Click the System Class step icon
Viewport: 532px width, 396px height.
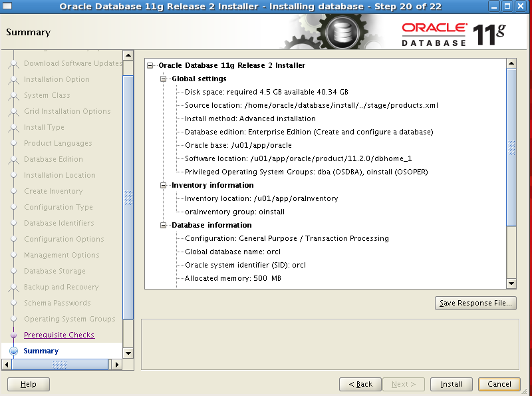pyautogui.click(x=13, y=95)
